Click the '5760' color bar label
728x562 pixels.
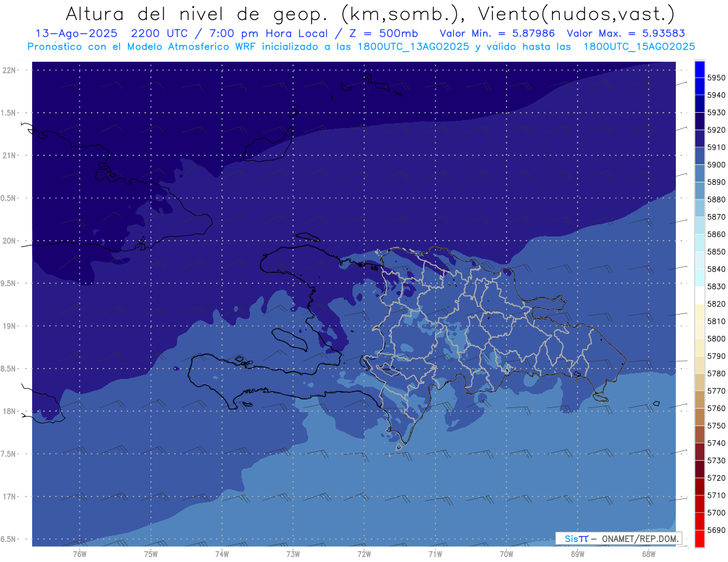click(716, 408)
